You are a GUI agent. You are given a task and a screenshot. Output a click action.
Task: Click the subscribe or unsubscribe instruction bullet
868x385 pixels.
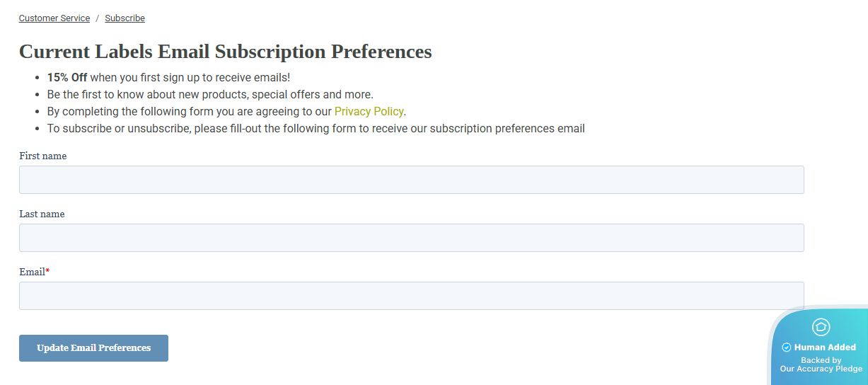(x=316, y=129)
